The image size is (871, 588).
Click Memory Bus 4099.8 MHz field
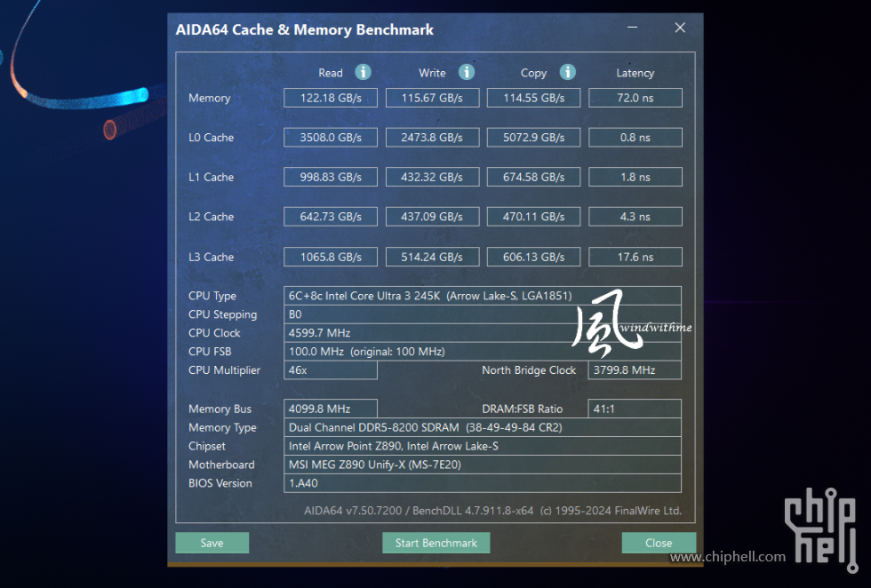(x=331, y=409)
